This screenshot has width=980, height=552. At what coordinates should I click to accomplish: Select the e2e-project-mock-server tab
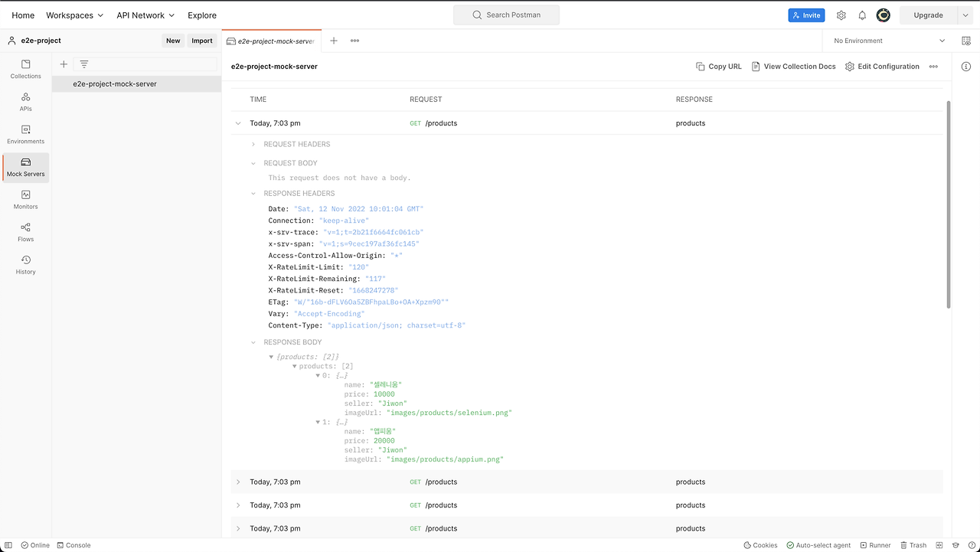[x=272, y=41]
